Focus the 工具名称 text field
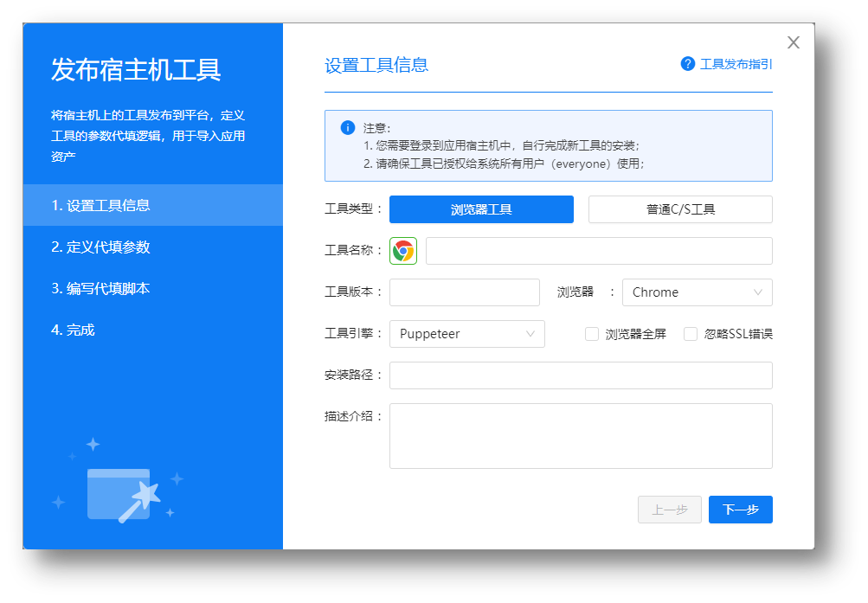 pyautogui.click(x=598, y=251)
